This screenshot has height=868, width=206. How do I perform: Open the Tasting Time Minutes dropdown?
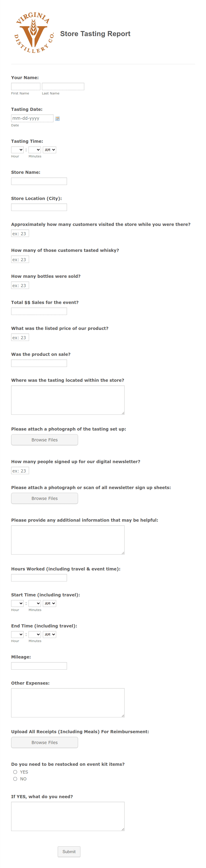(35, 150)
